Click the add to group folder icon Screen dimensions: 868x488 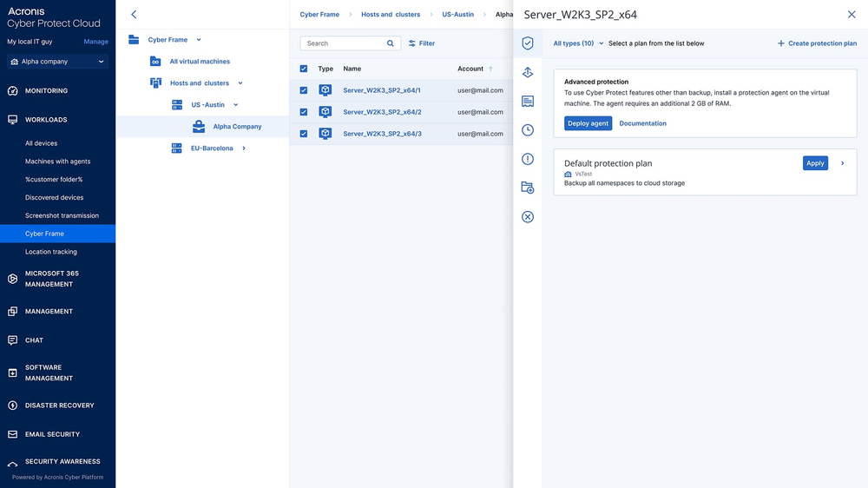(x=528, y=188)
